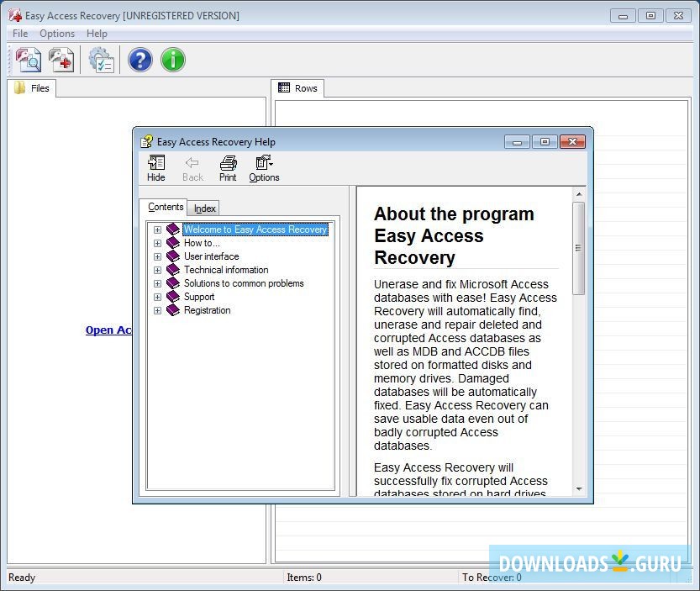This screenshot has height=591, width=700.
Task: Click book icon beside Solutions to common problems
Action: point(173,283)
